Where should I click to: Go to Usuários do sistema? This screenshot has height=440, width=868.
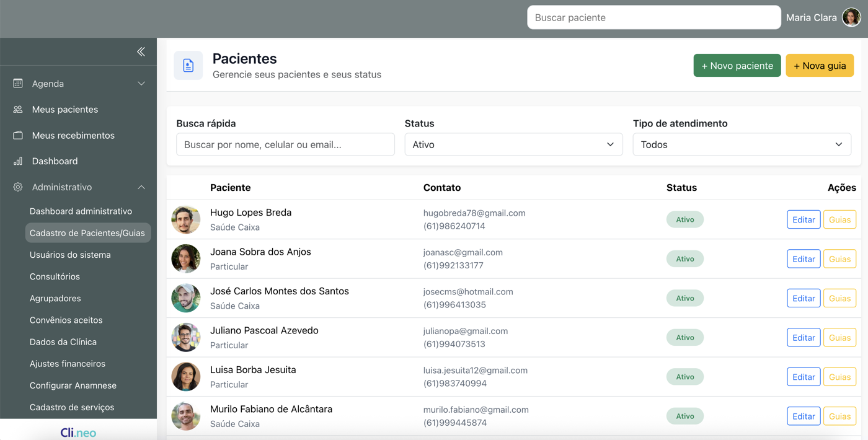click(x=70, y=255)
